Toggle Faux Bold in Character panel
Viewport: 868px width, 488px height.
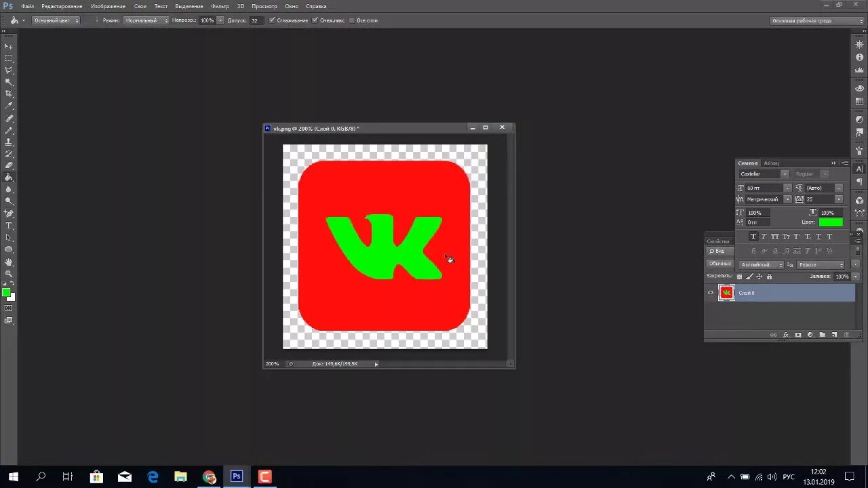[x=753, y=237]
